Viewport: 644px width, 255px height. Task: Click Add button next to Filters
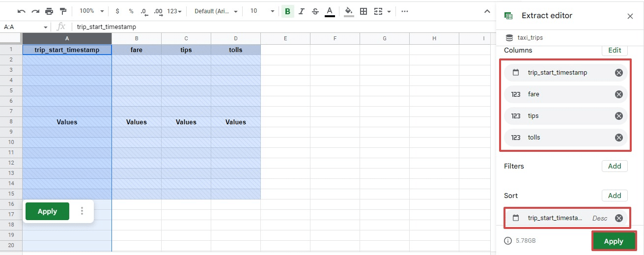tap(615, 166)
